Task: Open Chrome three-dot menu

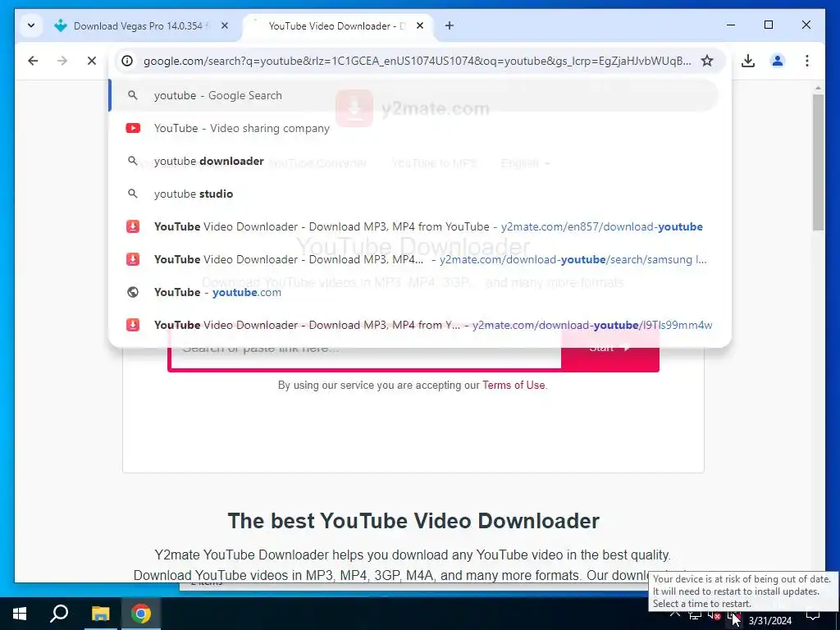Action: tap(807, 61)
